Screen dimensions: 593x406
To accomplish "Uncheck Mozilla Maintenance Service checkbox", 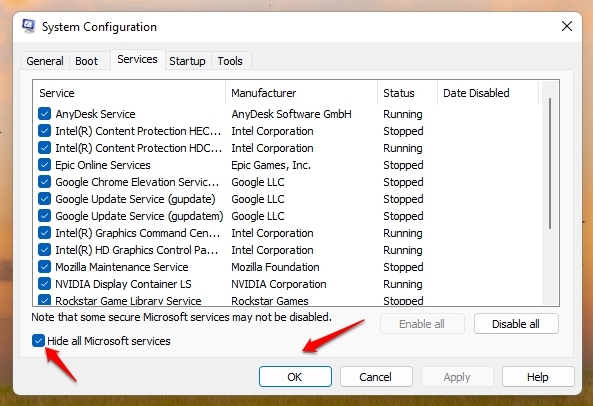I will tap(44, 267).
